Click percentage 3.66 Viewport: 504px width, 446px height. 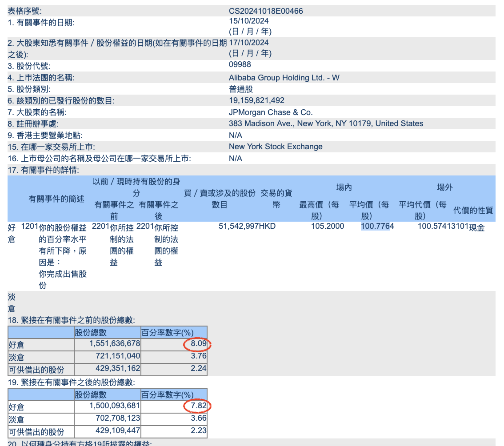pyautogui.click(x=198, y=418)
